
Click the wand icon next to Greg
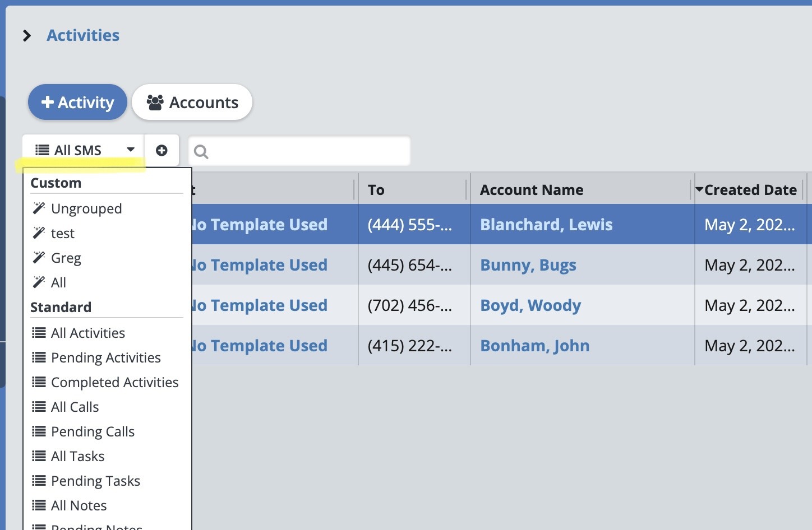[39, 258]
